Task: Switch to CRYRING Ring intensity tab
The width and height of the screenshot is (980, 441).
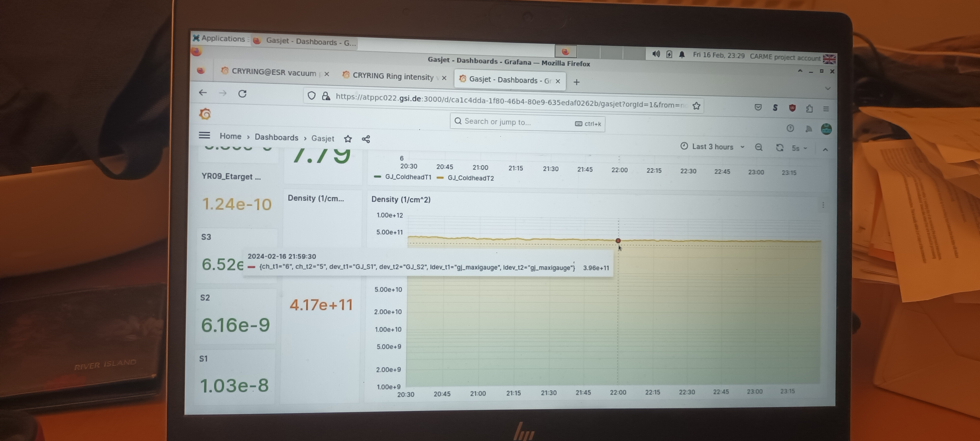Action: click(392, 76)
